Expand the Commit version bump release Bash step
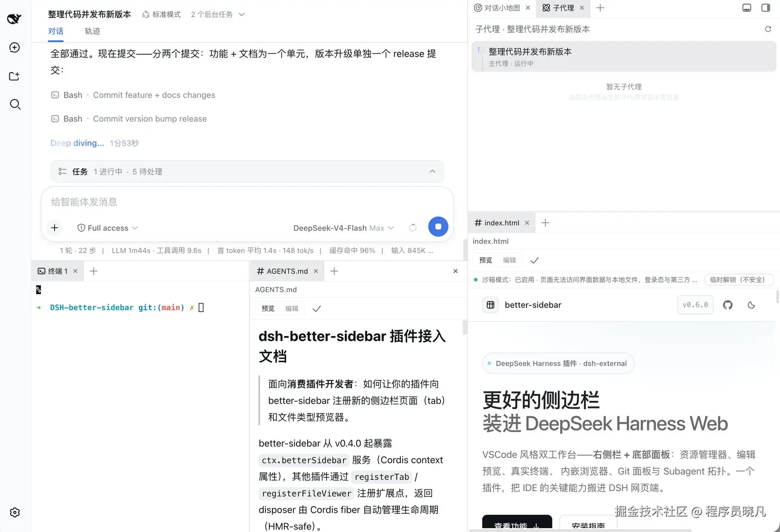 coord(129,119)
